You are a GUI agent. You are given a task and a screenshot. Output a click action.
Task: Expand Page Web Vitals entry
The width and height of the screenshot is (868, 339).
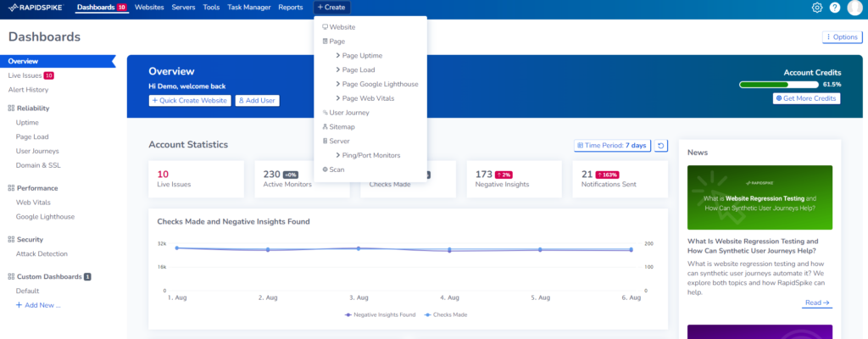[364, 98]
